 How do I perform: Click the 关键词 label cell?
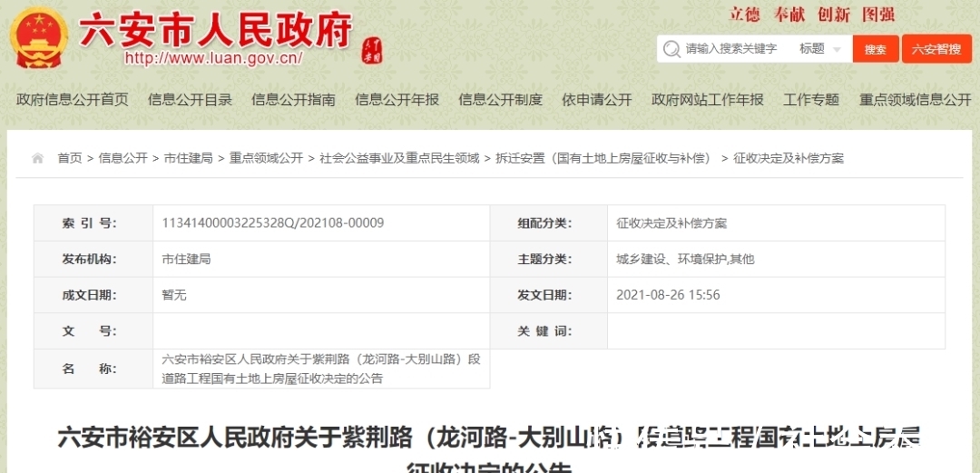(549, 331)
